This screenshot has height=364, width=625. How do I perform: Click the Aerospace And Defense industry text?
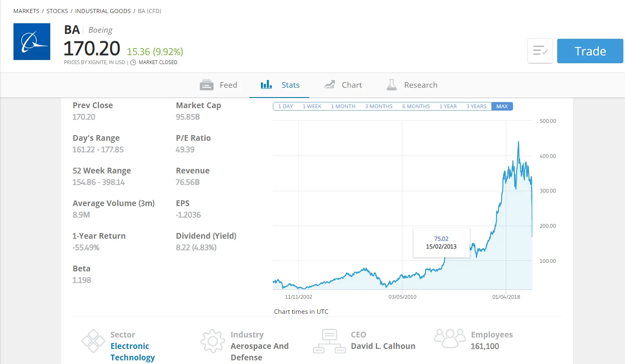[259, 352]
